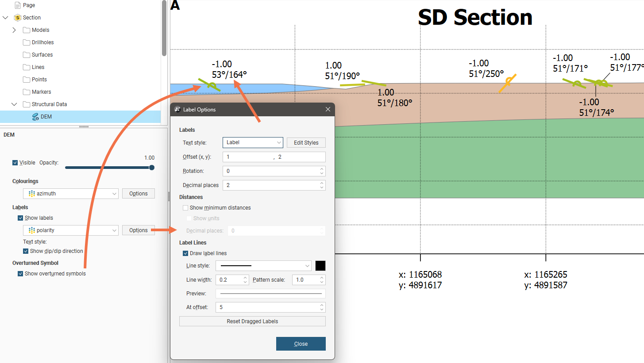Click the Models folder icon
The image size is (644, 363).
(27, 30)
